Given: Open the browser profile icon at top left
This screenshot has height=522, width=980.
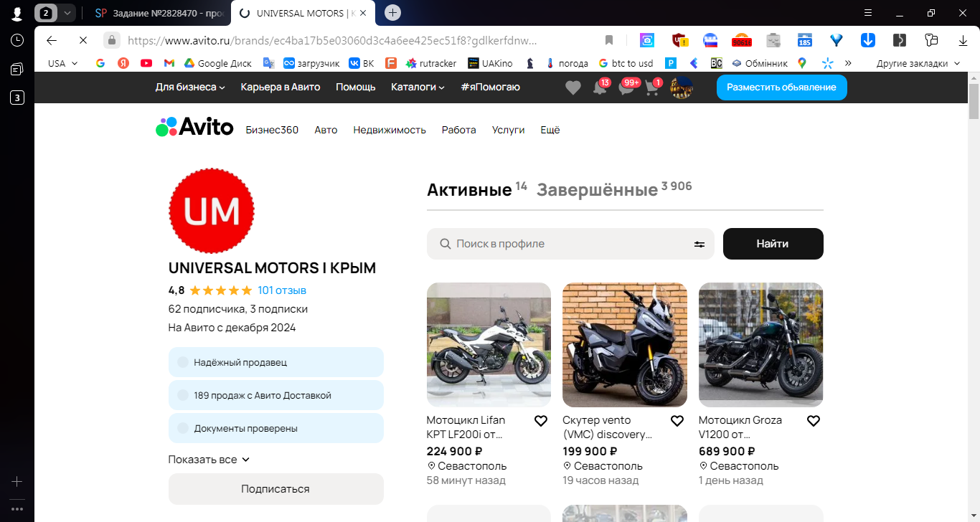Looking at the screenshot, I should (17, 14).
